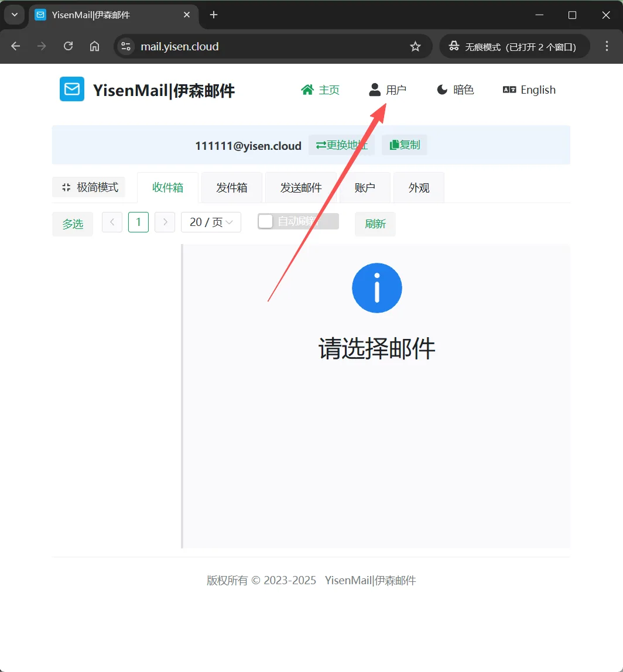Click the previous page chevron
The width and height of the screenshot is (623, 672).
coord(112,222)
